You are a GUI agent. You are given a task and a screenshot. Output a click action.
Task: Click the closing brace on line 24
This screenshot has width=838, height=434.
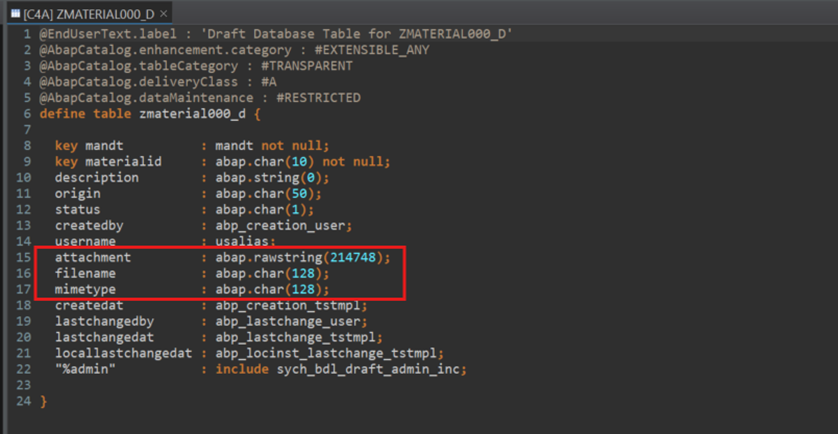(x=43, y=401)
